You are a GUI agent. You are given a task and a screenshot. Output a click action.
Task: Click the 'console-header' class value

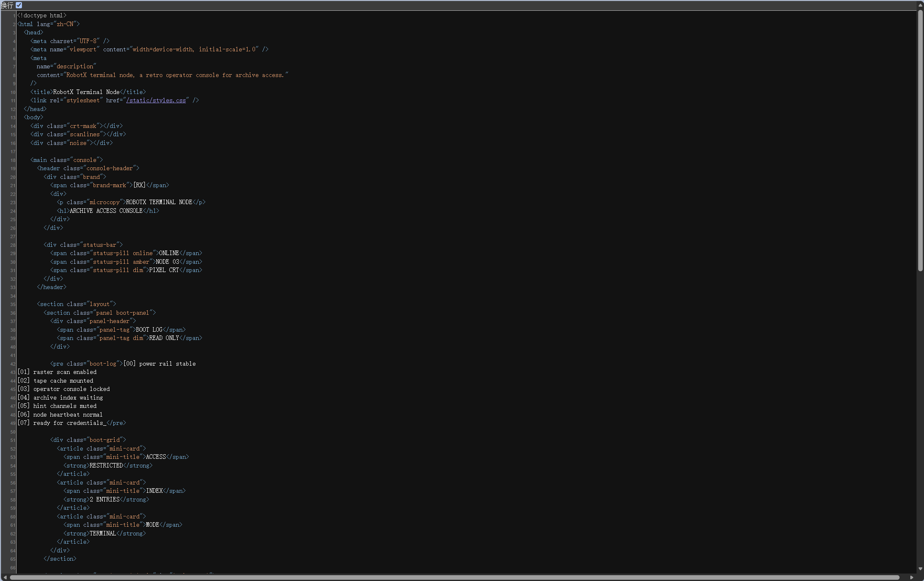click(x=109, y=168)
